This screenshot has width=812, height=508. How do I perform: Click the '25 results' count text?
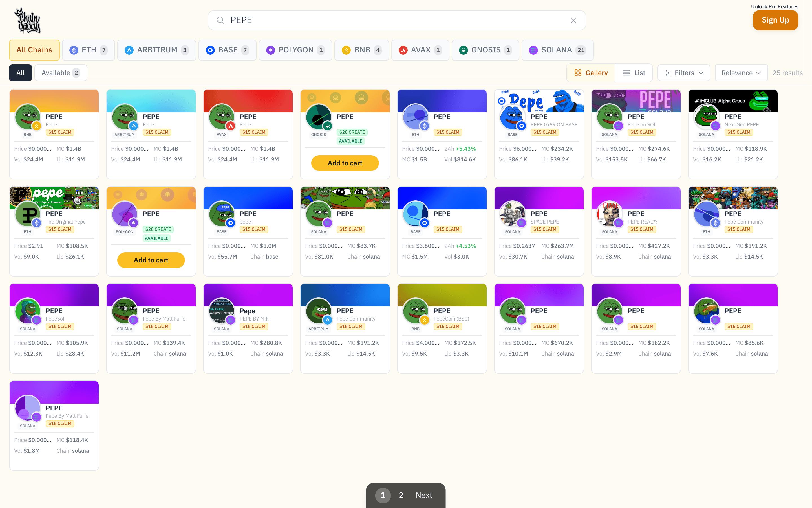(x=787, y=73)
